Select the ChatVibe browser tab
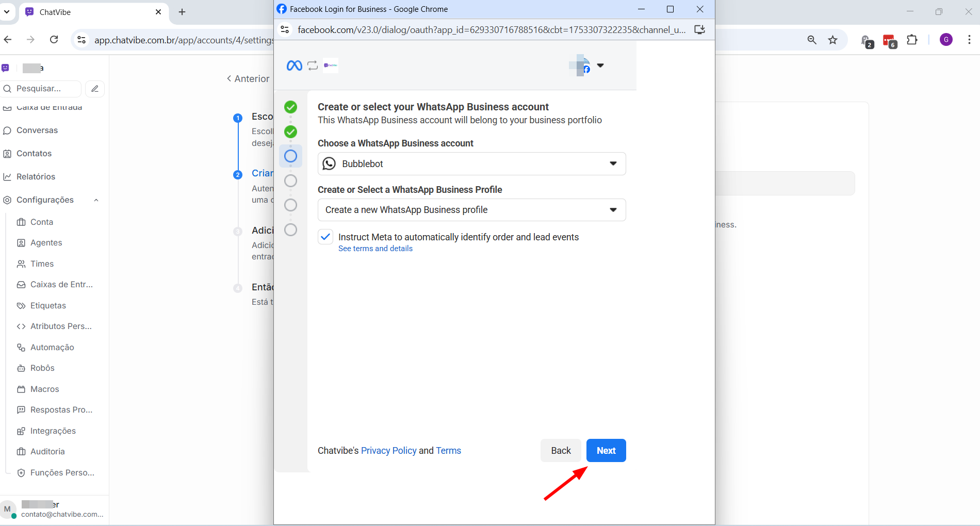The height and width of the screenshot is (526, 980). [94, 12]
